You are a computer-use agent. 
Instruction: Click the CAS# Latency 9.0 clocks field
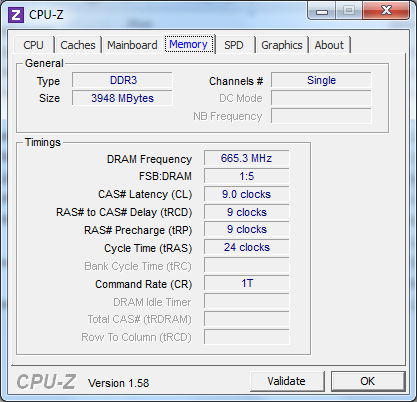[x=247, y=194]
